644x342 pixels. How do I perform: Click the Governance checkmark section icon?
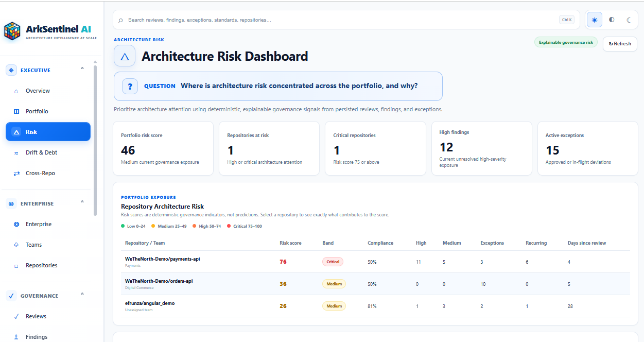(11, 296)
